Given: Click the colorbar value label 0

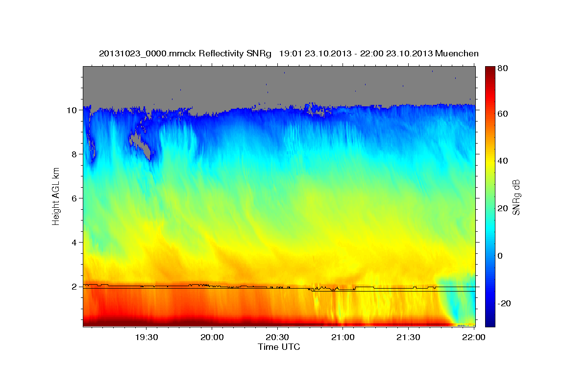Looking at the screenshot, I should tap(501, 256).
